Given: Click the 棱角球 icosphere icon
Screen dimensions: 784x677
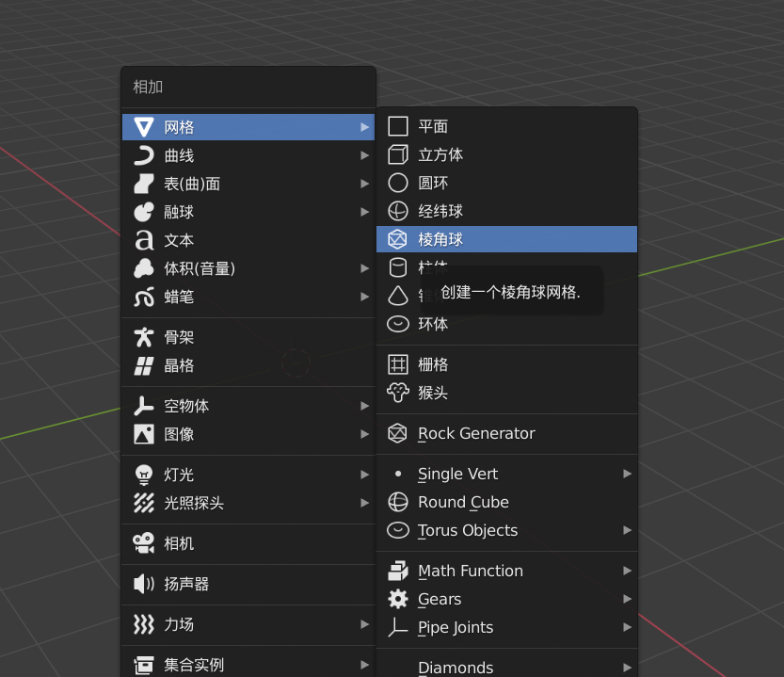Looking at the screenshot, I should point(398,239).
